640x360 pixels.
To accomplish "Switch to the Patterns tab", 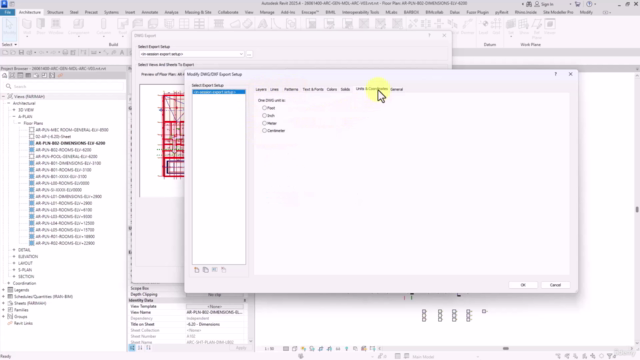I will (x=291, y=89).
